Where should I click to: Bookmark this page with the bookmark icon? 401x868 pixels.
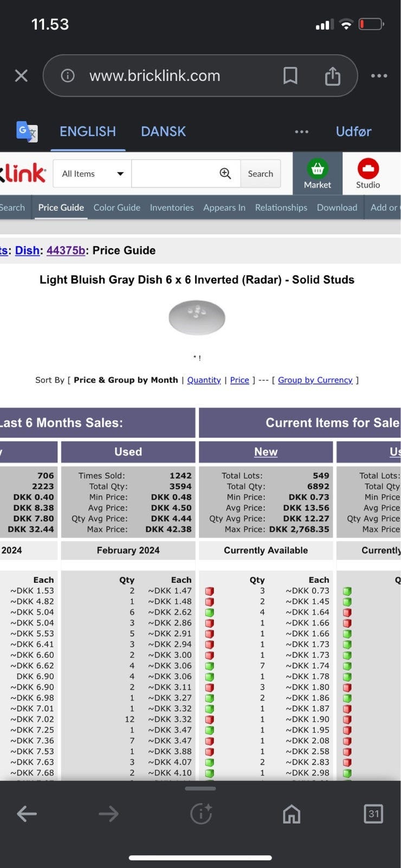(x=290, y=75)
